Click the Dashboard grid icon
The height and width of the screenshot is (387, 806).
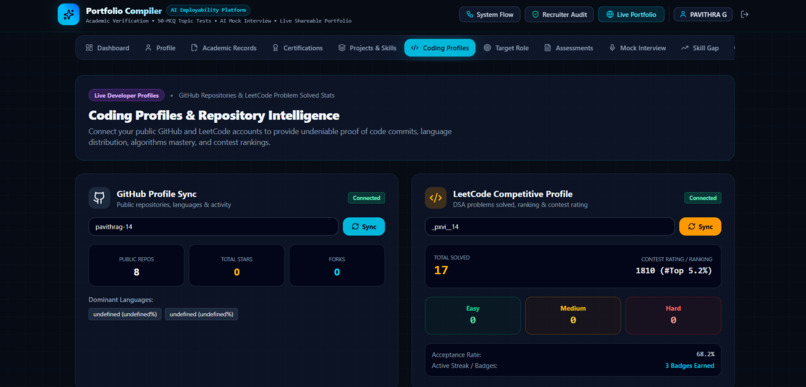tap(89, 48)
